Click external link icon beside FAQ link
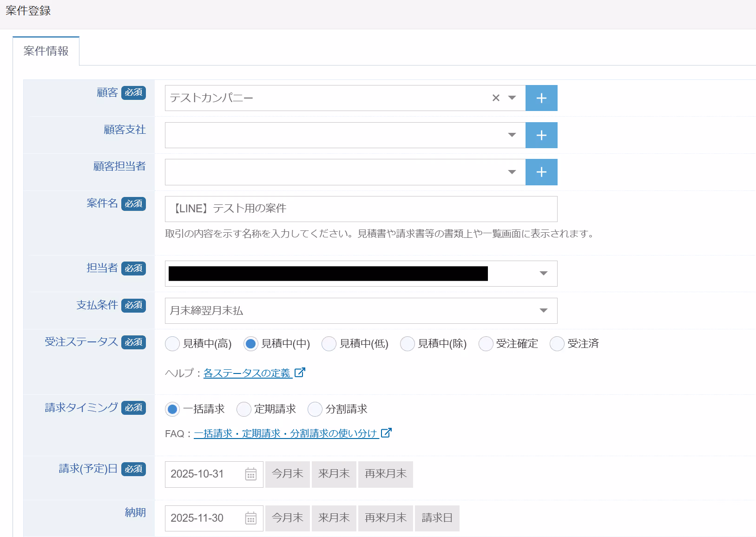 click(x=387, y=433)
